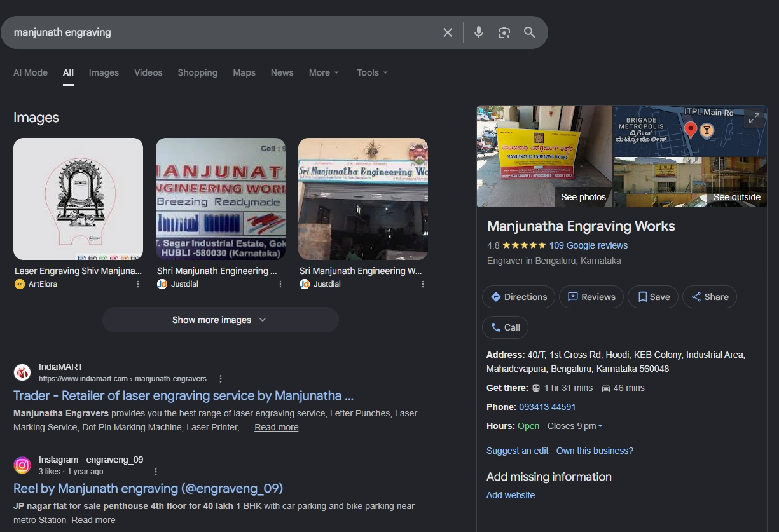Open Shri Manjunath Engineering image thumbnail
This screenshot has height=532, width=779.
pyautogui.click(x=221, y=199)
